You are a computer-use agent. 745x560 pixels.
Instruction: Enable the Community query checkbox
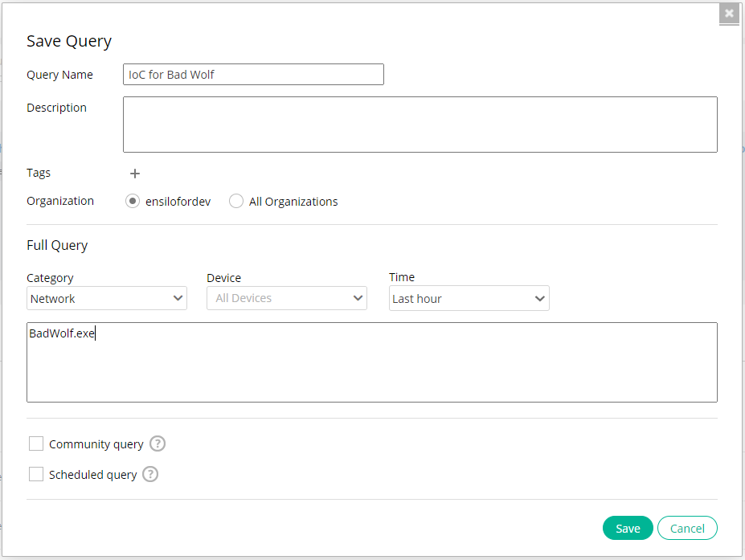pyautogui.click(x=36, y=444)
